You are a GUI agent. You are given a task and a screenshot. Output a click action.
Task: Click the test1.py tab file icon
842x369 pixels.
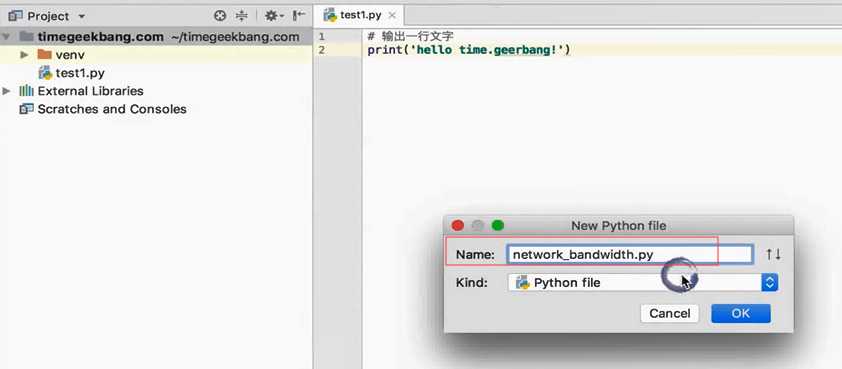coord(330,15)
